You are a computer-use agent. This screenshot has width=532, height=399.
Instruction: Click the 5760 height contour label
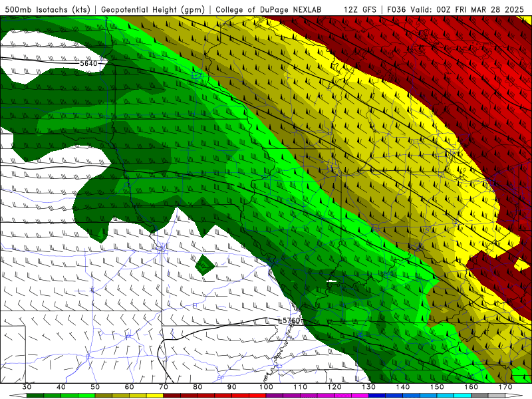pos(291,321)
